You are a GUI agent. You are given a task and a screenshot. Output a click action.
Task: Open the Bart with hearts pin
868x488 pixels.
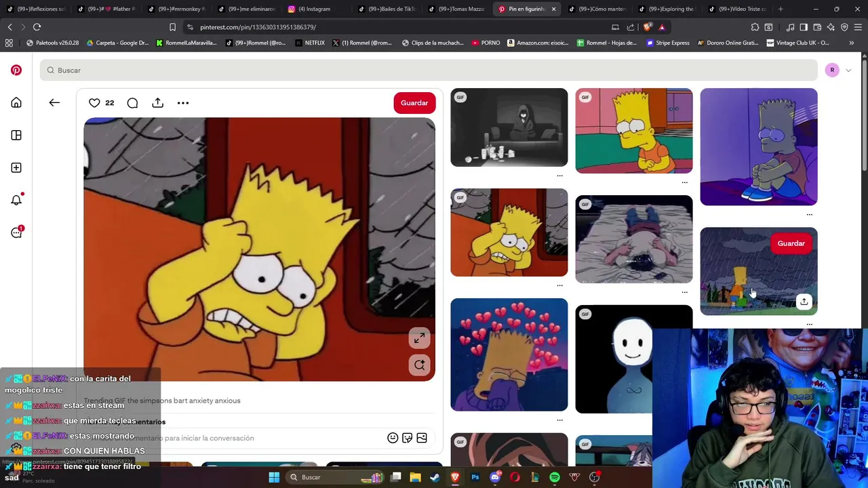[509, 354]
